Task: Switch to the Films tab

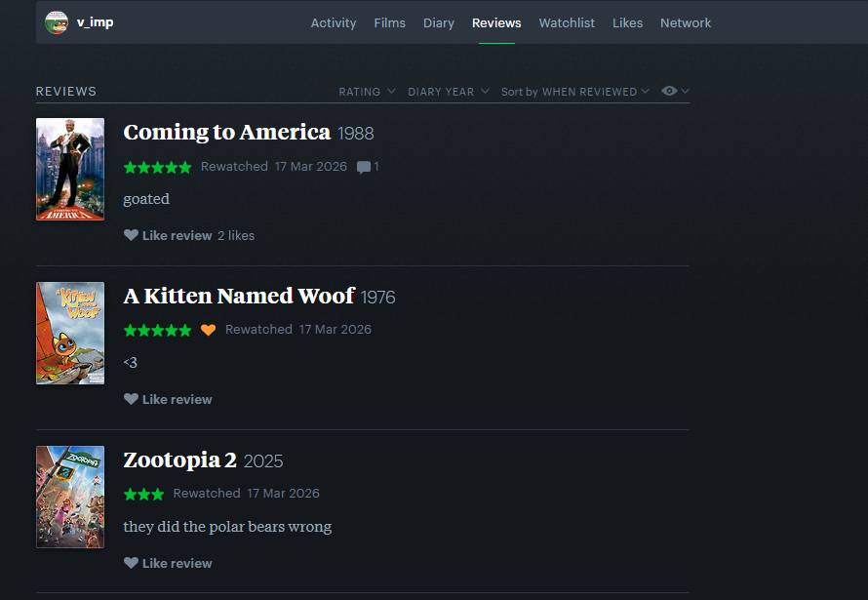Action: pos(390,23)
